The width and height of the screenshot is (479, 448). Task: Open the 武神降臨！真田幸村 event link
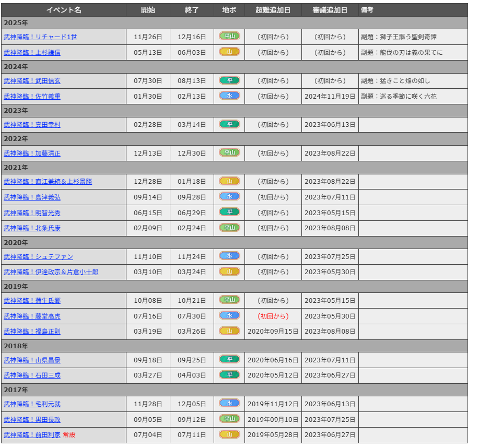[32, 125]
